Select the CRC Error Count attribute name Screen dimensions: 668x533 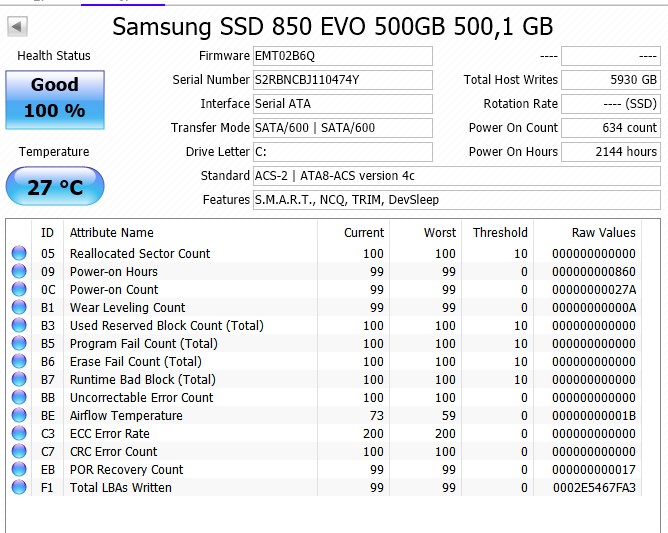[x=113, y=451]
